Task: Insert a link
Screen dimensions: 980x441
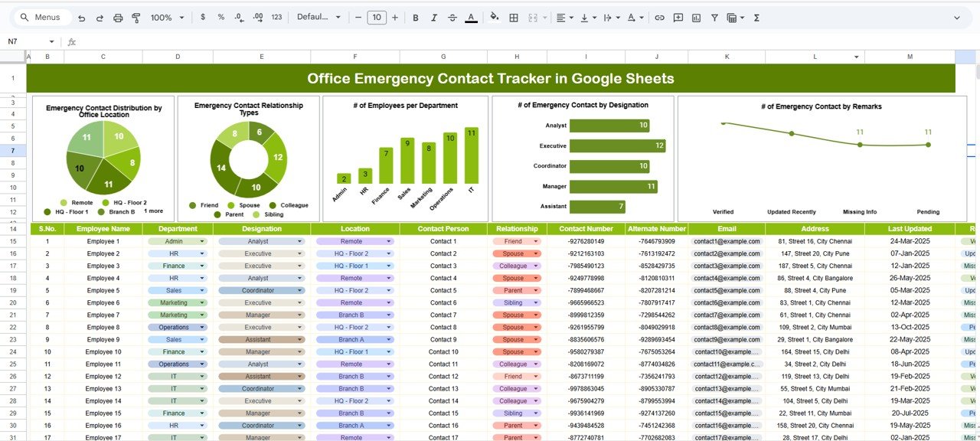Action: coord(660,17)
